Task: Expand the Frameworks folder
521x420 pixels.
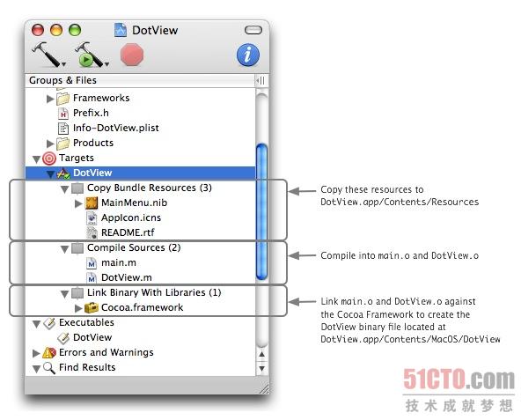Action: click(x=50, y=99)
